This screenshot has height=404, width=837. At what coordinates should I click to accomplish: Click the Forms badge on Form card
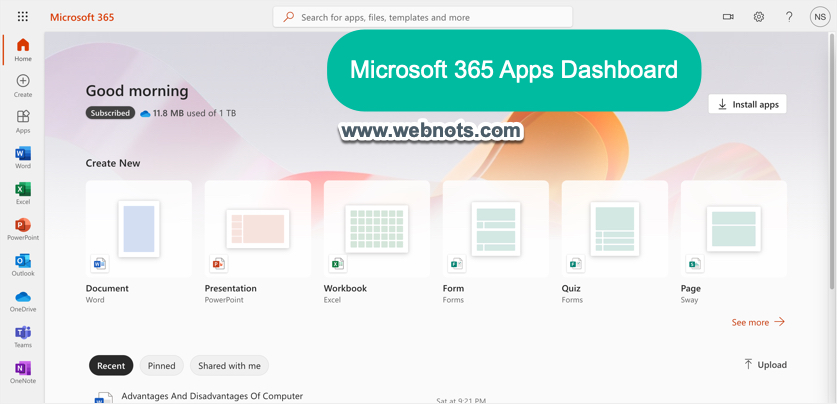pyautogui.click(x=456, y=263)
